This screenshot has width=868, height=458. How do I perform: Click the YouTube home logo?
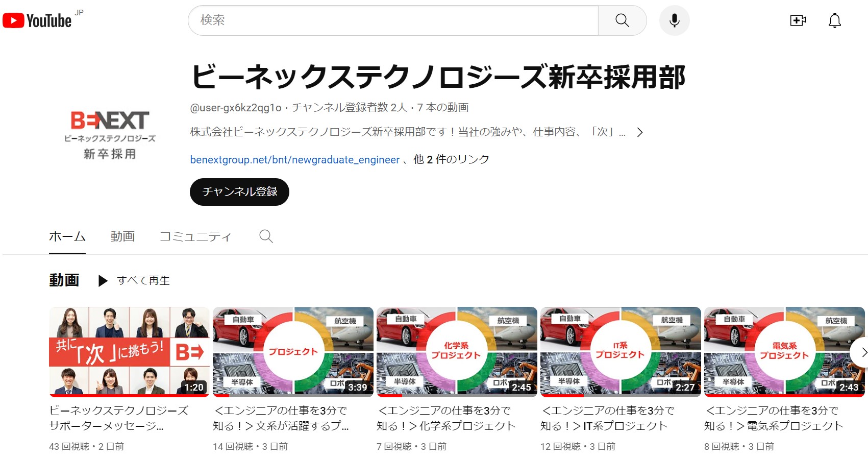click(38, 20)
